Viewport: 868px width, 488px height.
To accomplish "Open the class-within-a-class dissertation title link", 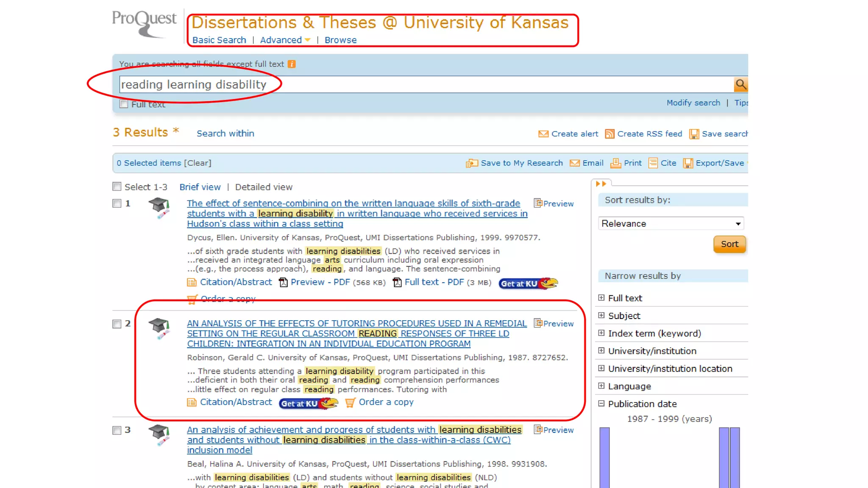I will (354, 440).
